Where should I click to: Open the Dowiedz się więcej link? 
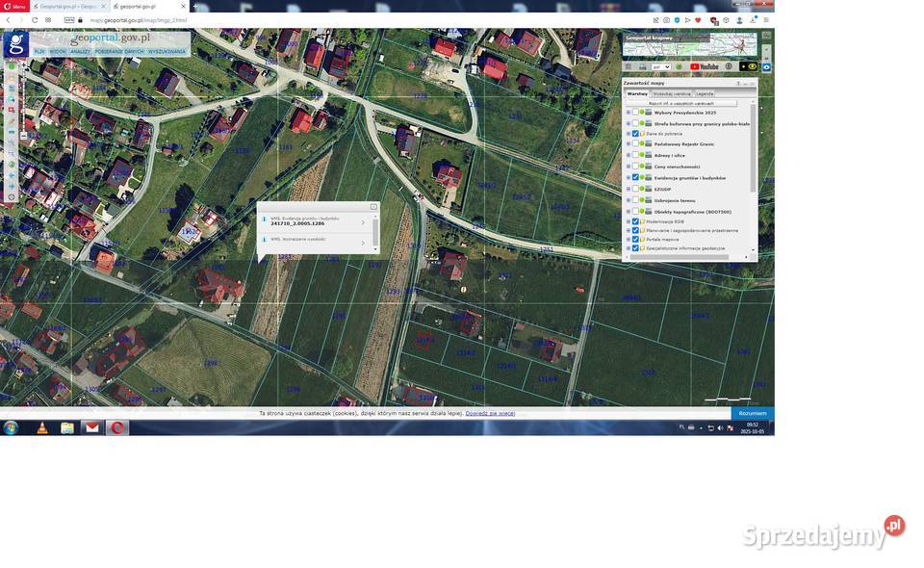pos(490,413)
